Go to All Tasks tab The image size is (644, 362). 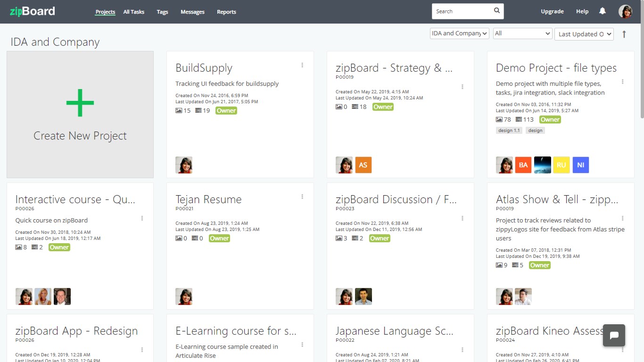click(134, 12)
